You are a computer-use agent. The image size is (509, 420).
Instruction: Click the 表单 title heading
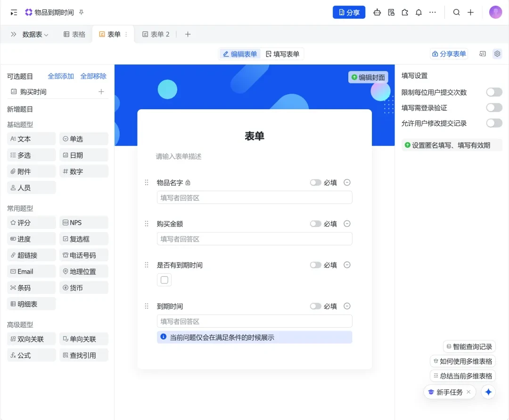pos(254,136)
